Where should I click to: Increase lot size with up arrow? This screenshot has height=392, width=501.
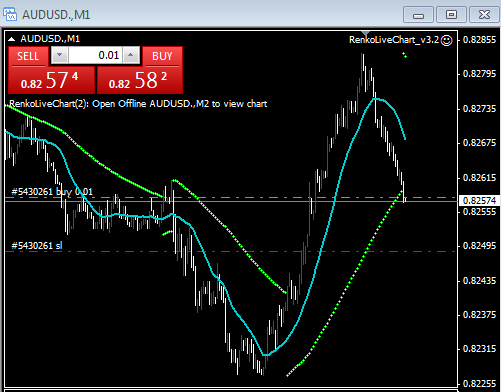tap(131, 55)
